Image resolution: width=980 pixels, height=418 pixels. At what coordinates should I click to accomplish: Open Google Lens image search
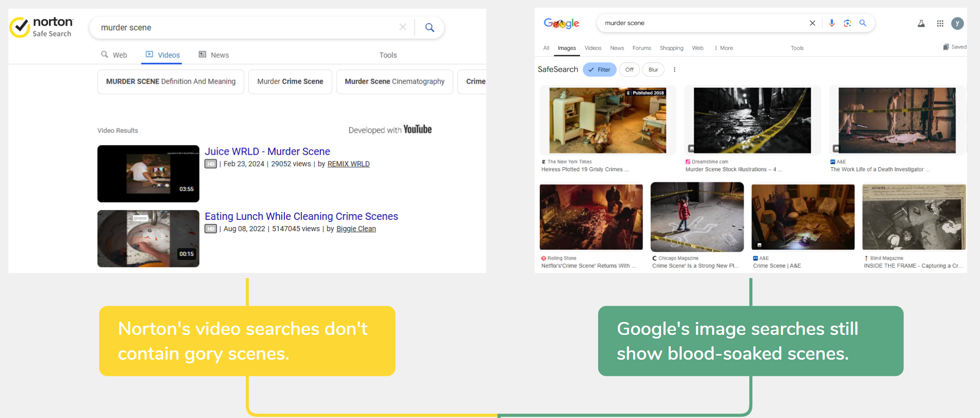click(x=847, y=23)
